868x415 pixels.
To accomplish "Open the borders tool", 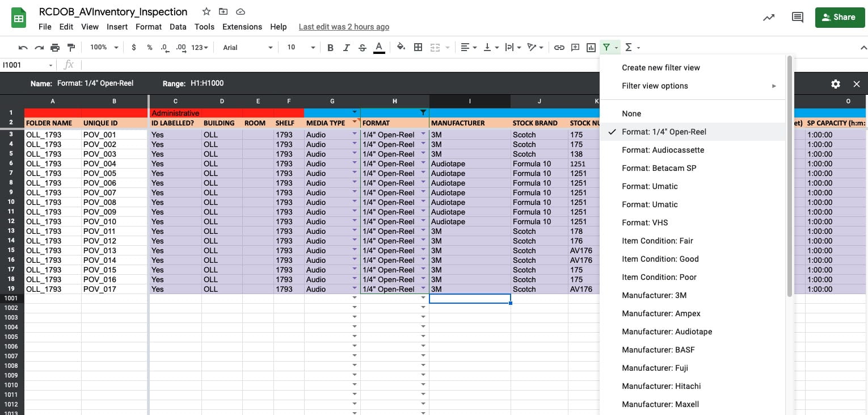I will tap(418, 48).
